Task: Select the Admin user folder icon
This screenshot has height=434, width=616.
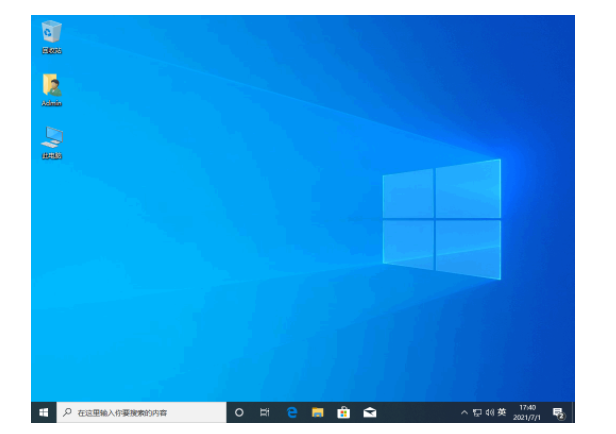Action: [x=51, y=86]
